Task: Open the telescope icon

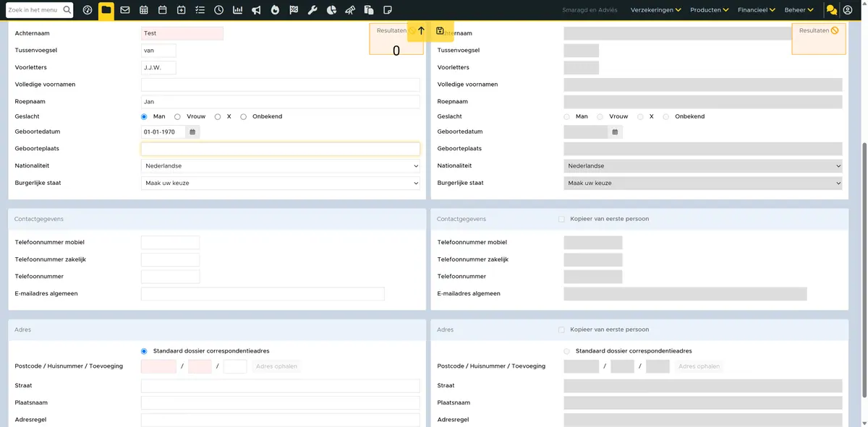Action: click(350, 10)
